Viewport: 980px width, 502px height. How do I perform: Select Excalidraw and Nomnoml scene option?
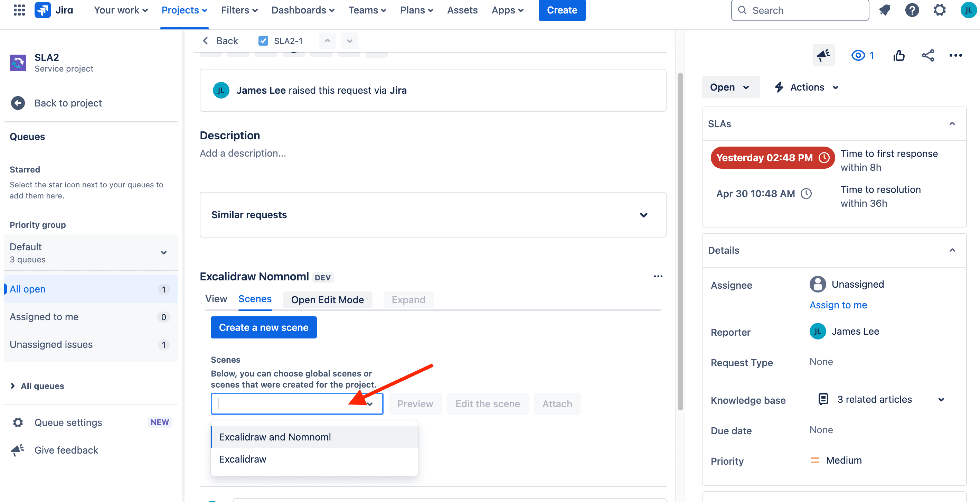[314, 437]
